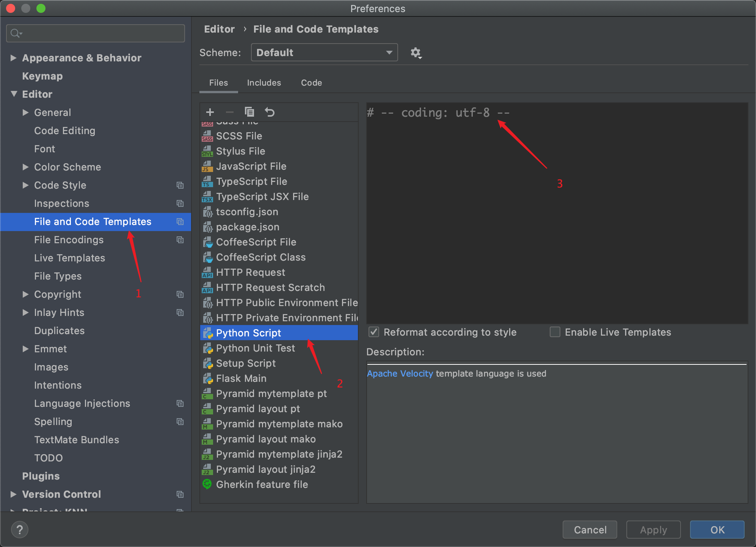Click the preferences search field

tap(96, 33)
